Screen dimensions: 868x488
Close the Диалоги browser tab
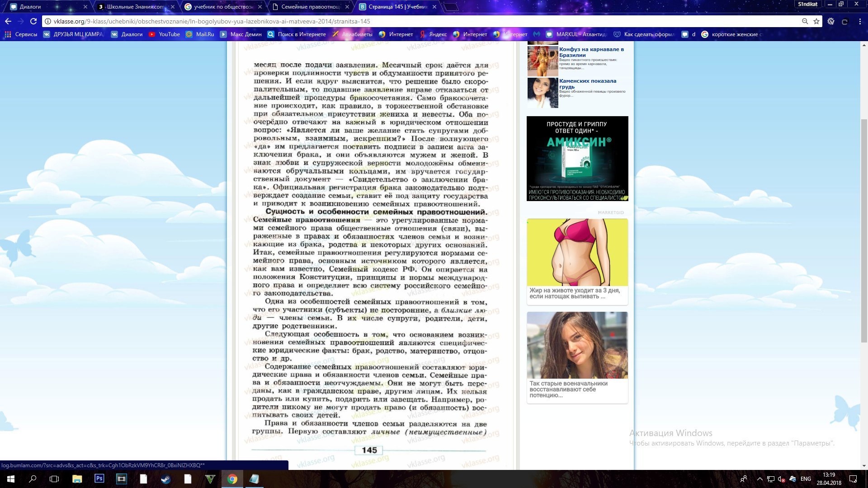(x=85, y=7)
